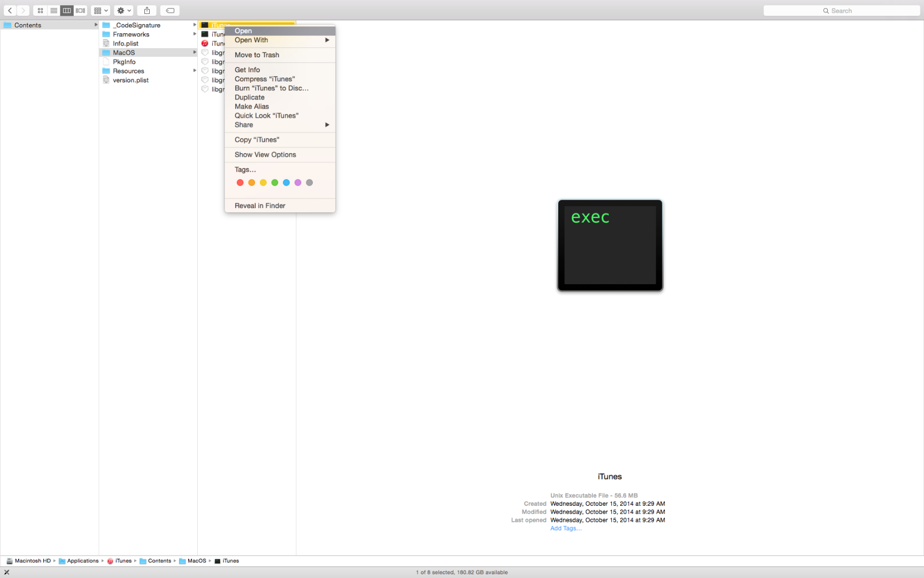Apply the purple tag color
Screen dimensions: 924x578
(x=298, y=182)
